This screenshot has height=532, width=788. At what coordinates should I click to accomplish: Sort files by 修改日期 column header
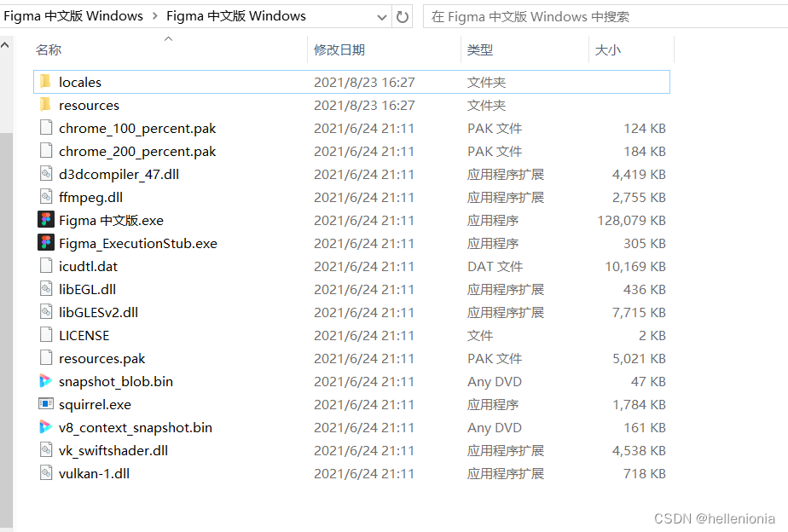[x=339, y=49]
